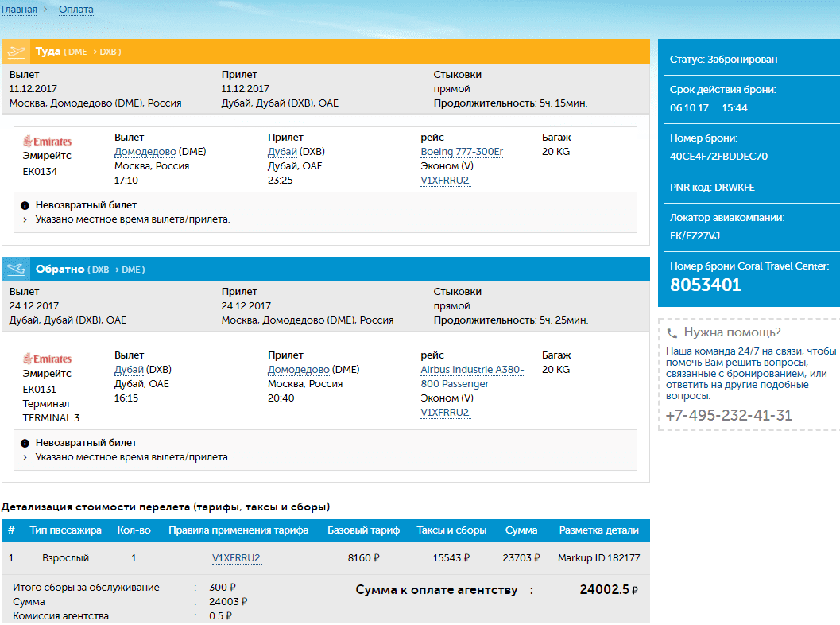Click the outbound departure date 11.12.2017 under Вылет
Screen dimensions: 840x625
pos(33,89)
